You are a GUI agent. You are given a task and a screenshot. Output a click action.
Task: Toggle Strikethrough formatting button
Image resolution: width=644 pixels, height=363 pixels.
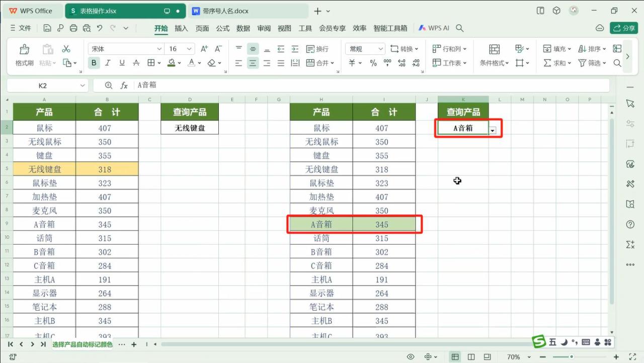pyautogui.click(x=136, y=63)
